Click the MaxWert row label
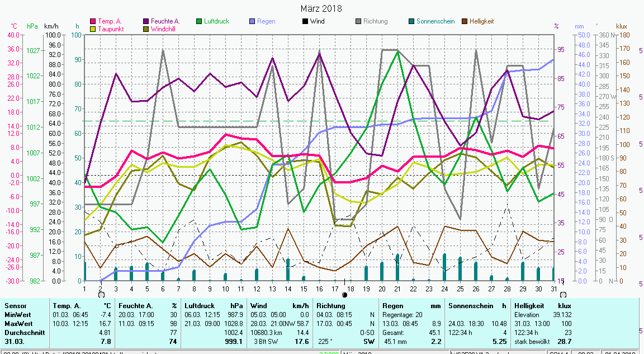Screen dimensions: 644x354 tap(18, 323)
